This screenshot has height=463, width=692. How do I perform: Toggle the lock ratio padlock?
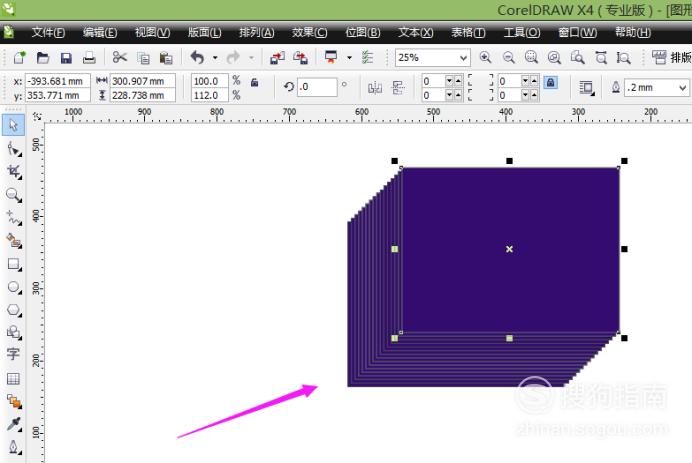coord(255,83)
